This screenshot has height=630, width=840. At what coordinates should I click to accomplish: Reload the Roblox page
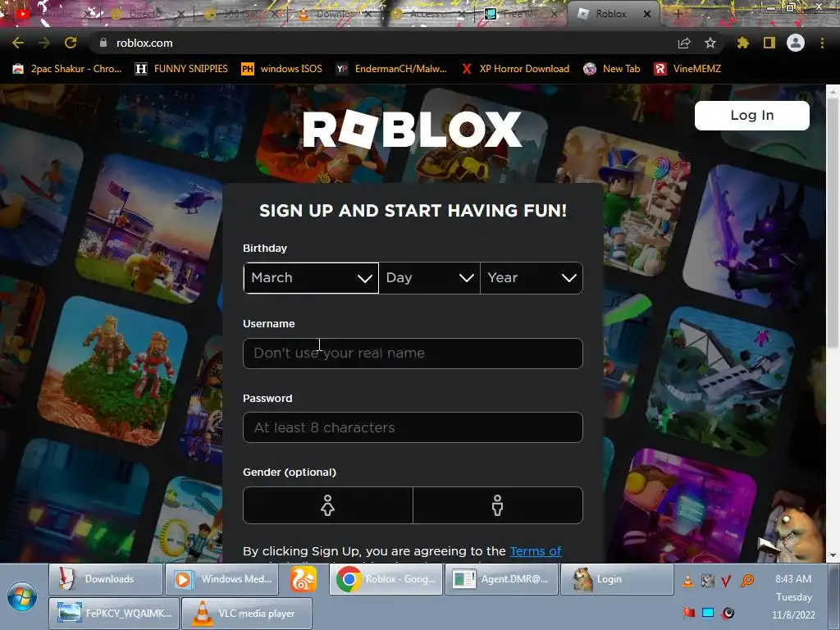(71, 43)
